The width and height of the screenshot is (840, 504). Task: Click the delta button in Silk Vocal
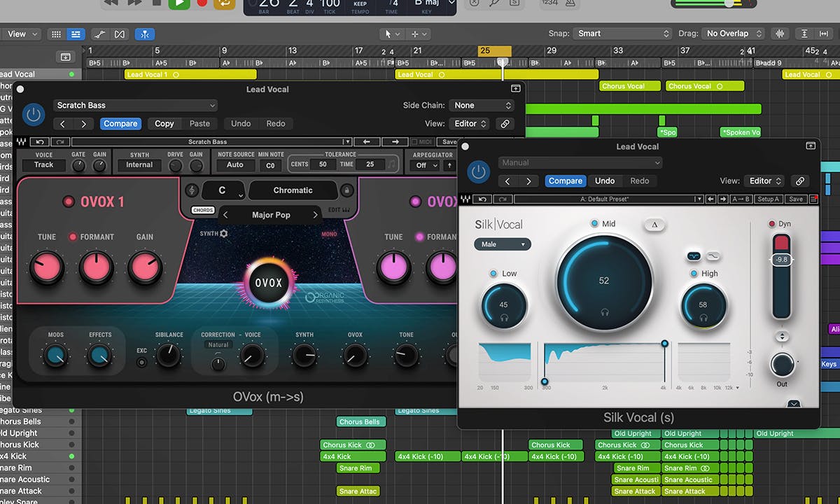654,224
